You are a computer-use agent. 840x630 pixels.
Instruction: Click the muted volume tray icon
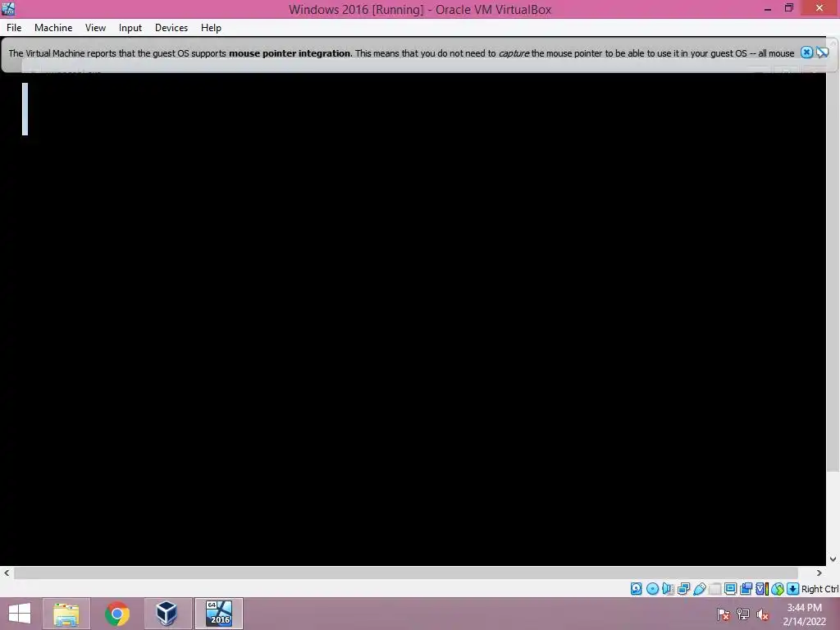(763, 614)
